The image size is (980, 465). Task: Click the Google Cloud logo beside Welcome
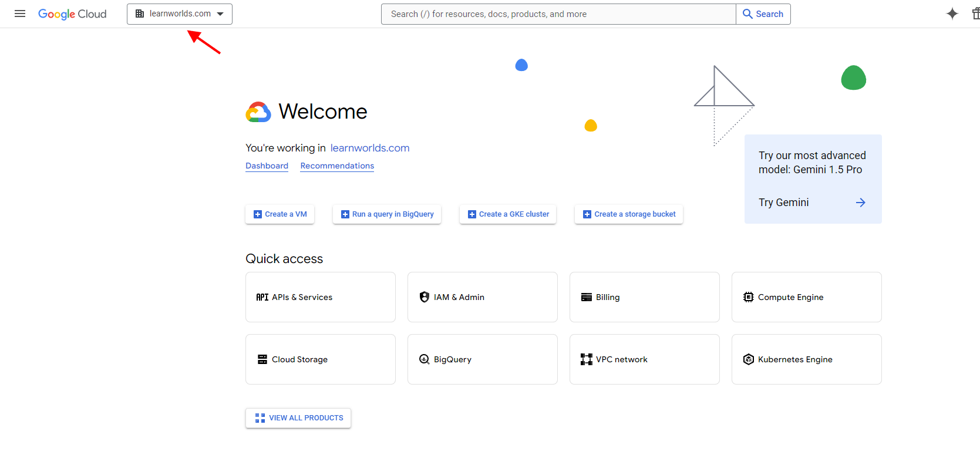(x=258, y=112)
